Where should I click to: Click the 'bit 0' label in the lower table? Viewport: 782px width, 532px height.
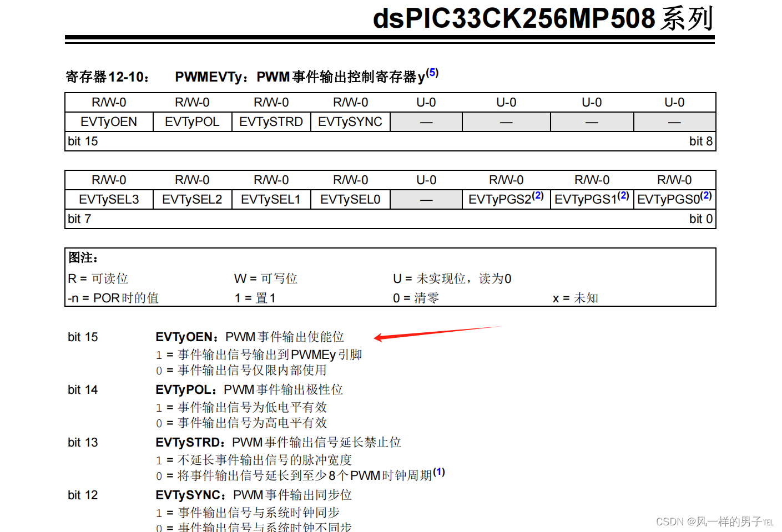coord(701,219)
